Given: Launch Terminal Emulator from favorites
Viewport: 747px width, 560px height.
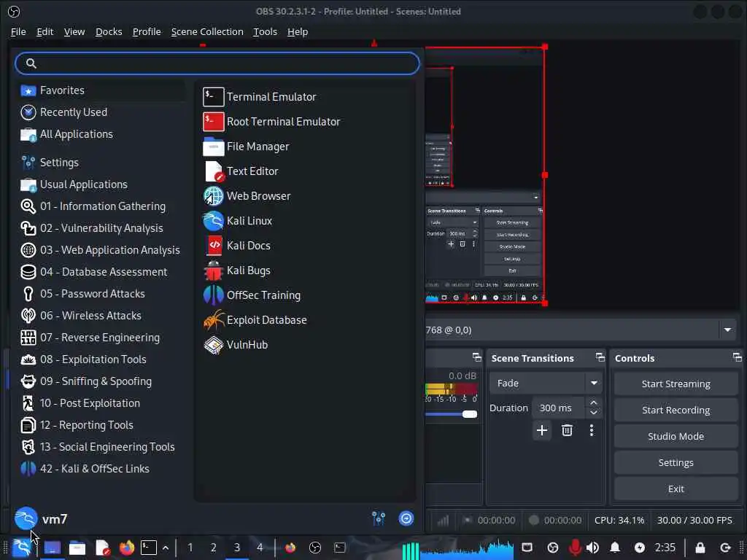Looking at the screenshot, I should (x=260, y=97).
